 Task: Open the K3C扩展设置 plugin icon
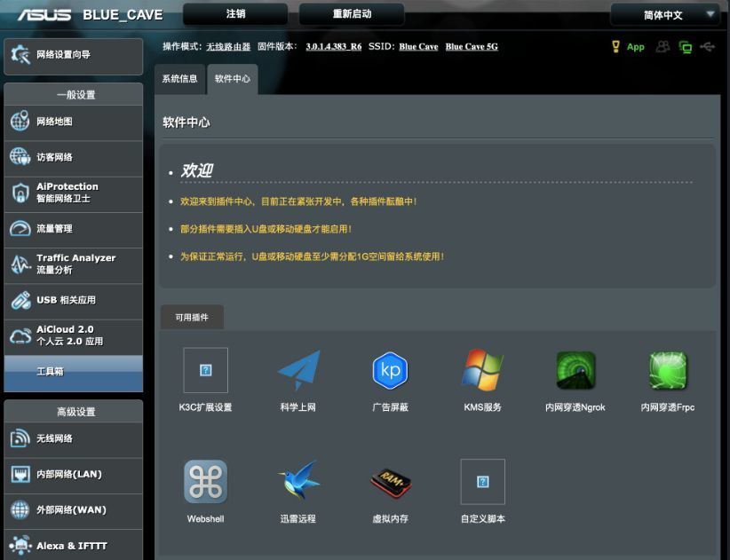(206, 370)
